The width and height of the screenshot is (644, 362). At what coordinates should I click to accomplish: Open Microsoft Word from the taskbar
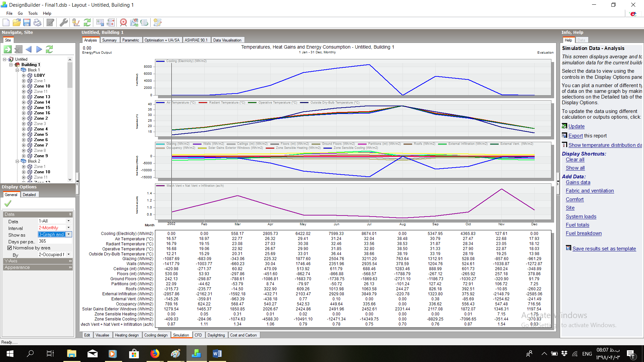click(x=217, y=354)
